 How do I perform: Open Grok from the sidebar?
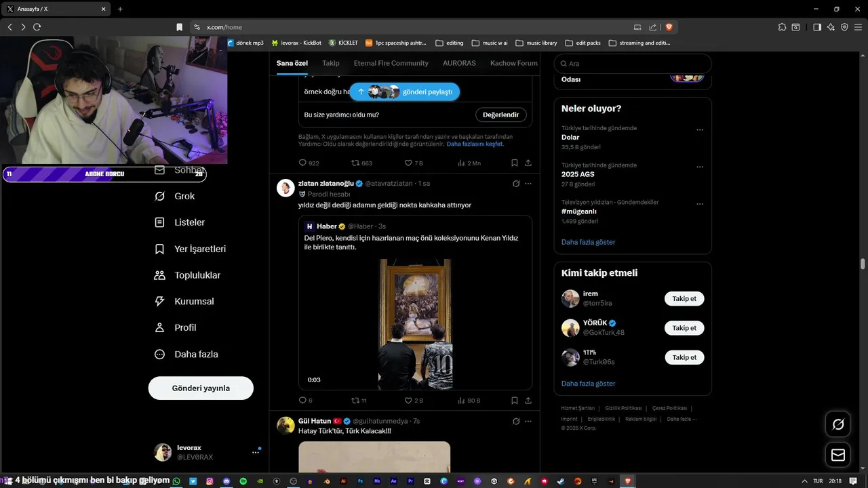175,196
